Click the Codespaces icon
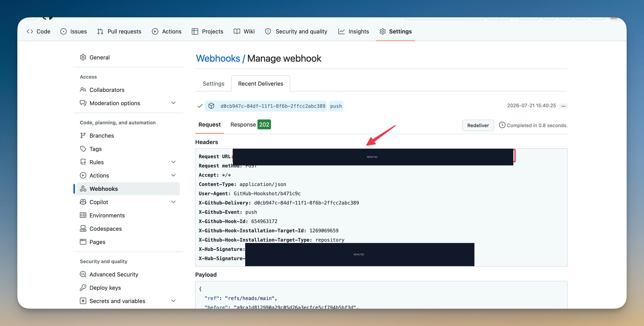Viewport: 644px width, 326px height. click(x=83, y=228)
